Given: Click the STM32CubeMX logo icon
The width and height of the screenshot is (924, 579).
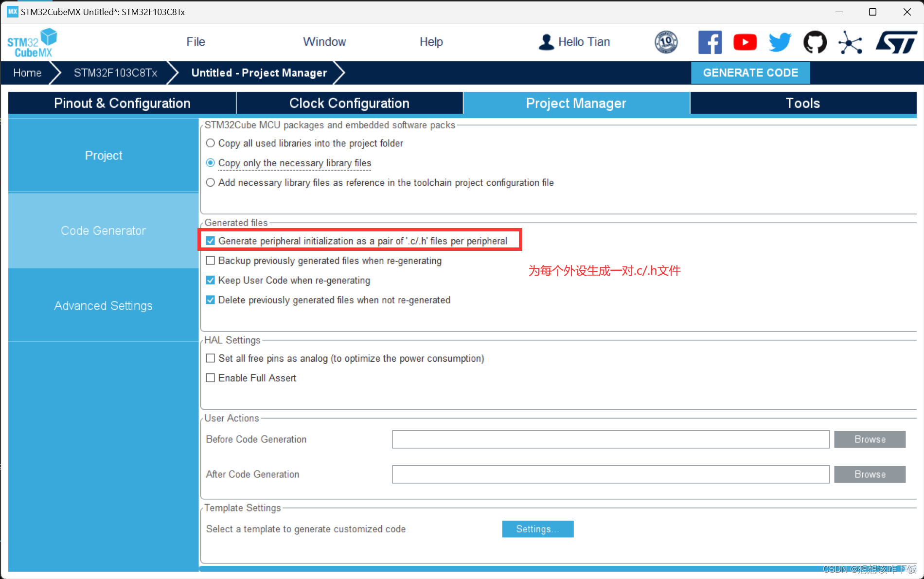Looking at the screenshot, I should click(x=32, y=42).
